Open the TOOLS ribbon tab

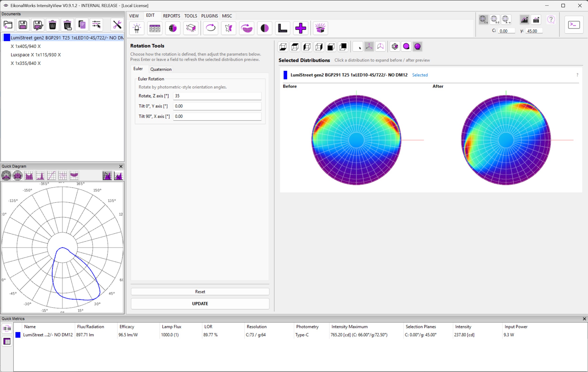[x=191, y=16]
